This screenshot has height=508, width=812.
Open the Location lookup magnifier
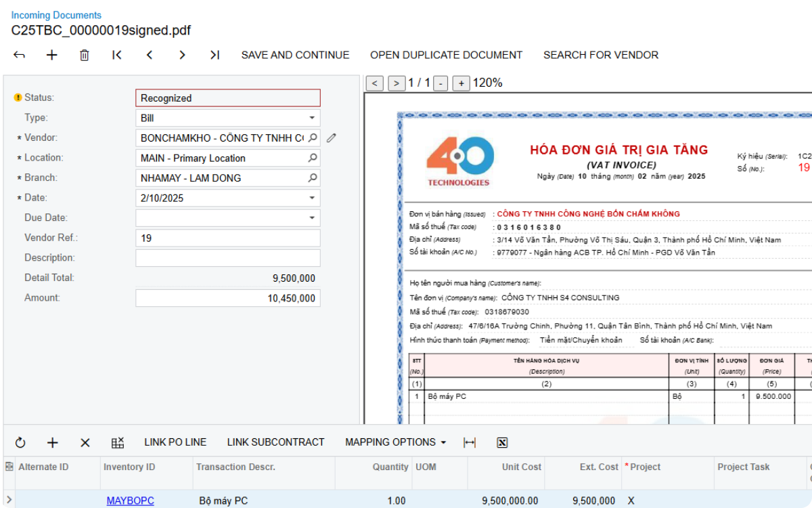tap(312, 157)
